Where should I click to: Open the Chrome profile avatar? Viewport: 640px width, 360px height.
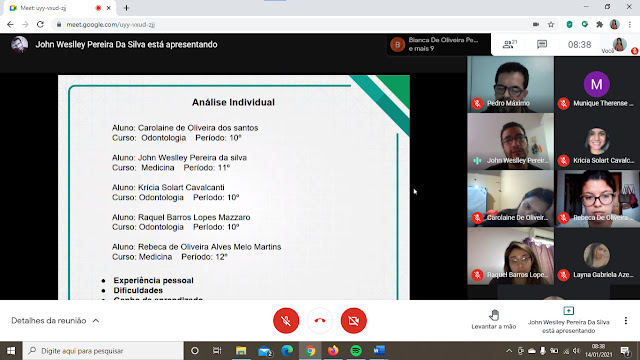point(614,24)
